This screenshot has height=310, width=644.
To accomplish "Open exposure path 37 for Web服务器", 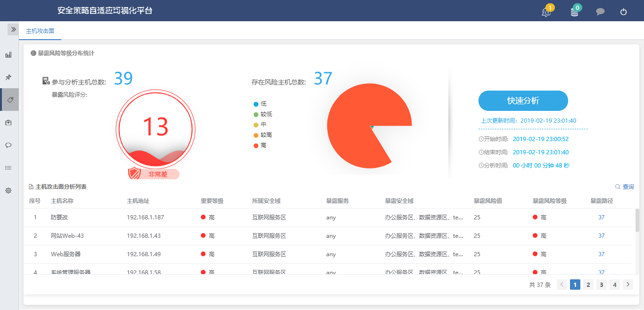I will 602,254.
